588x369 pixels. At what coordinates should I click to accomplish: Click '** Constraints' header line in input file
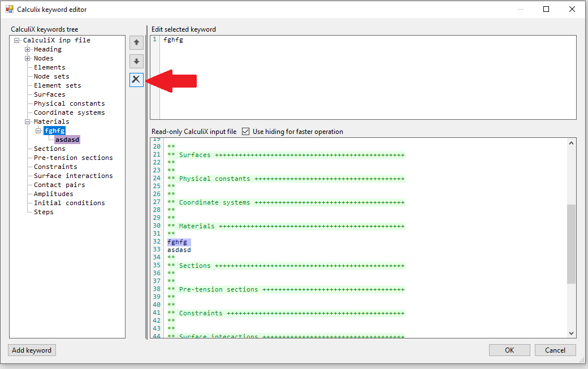pos(286,313)
